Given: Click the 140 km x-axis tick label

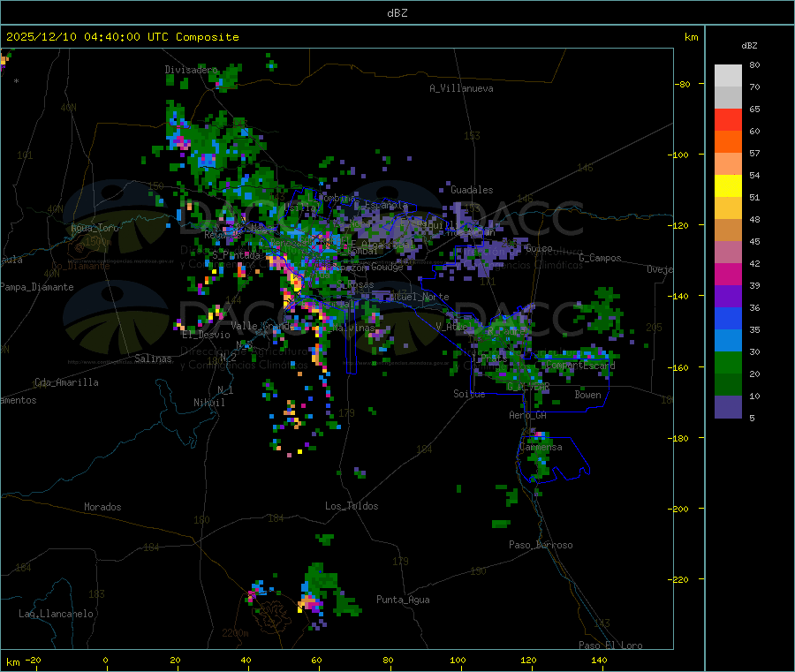Looking at the screenshot, I should (599, 660).
